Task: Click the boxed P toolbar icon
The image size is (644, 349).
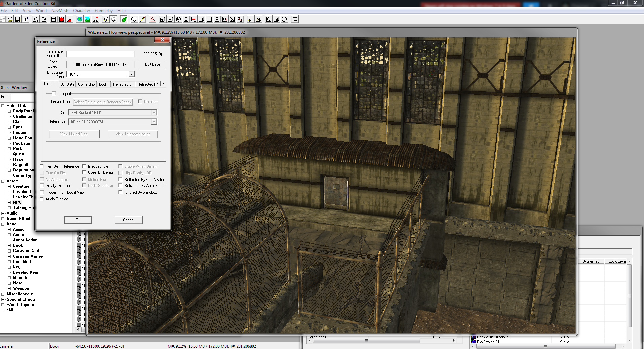Action: (217, 20)
